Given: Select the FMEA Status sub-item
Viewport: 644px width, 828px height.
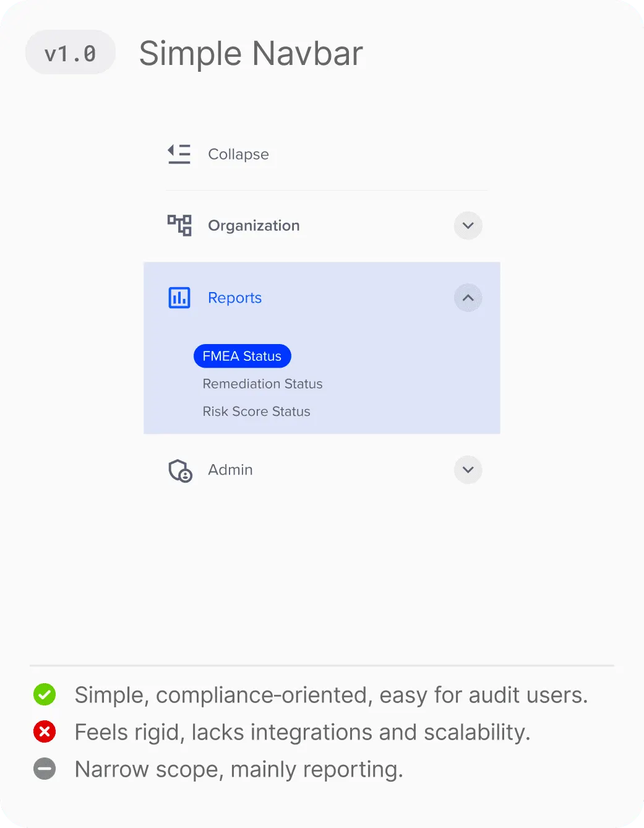Looking at the screenshot, I should (x=242, y=356).
